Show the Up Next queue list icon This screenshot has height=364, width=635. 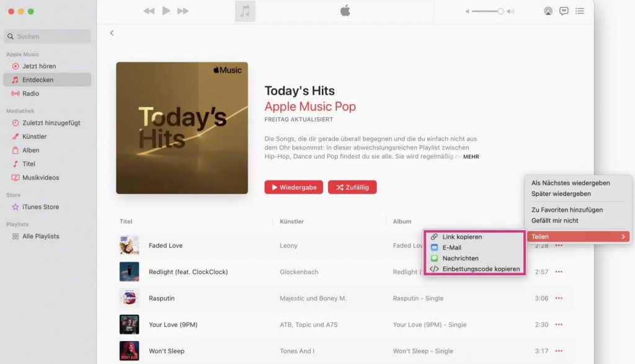[580, 11]
